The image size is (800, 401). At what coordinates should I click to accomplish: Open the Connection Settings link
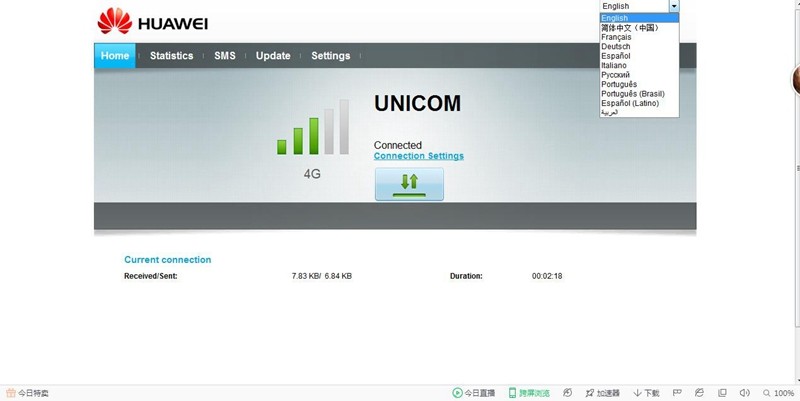tap(419, 156)
